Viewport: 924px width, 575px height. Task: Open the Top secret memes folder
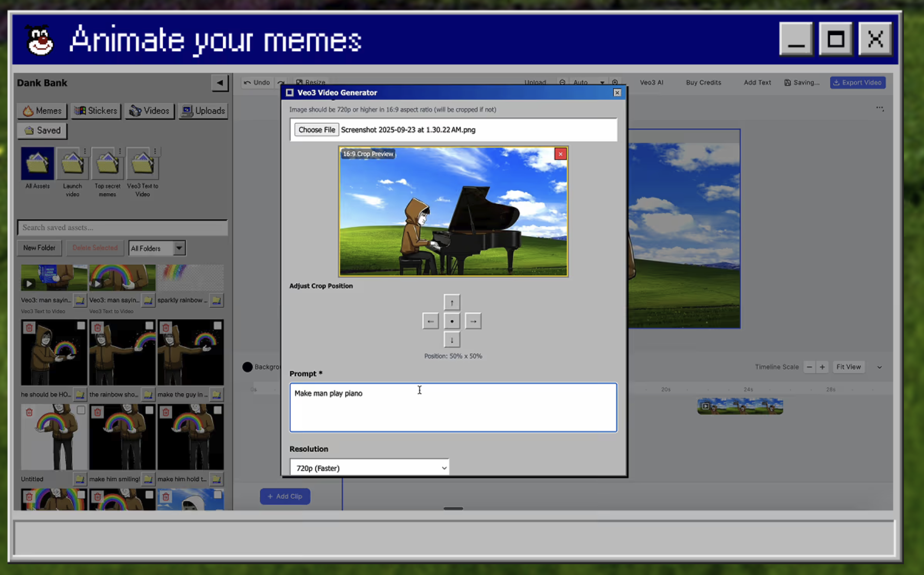point(107,165)
